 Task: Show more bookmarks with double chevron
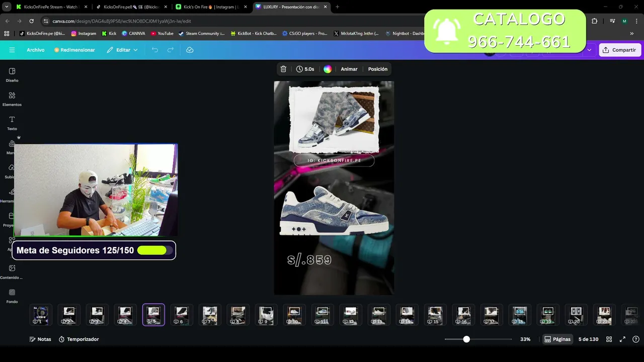pos(632,34)
